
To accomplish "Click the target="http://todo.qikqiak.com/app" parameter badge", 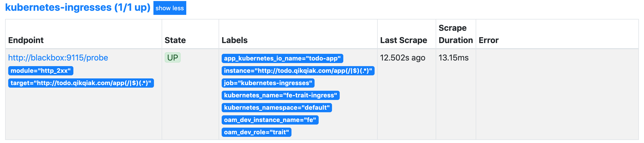I will point(81,83).
